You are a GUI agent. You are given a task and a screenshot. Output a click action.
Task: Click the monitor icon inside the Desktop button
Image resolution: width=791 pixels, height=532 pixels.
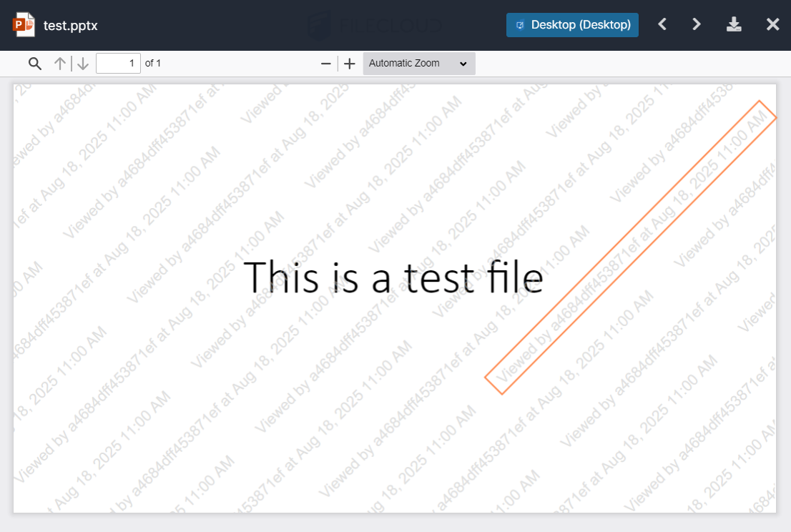point(519,24)
